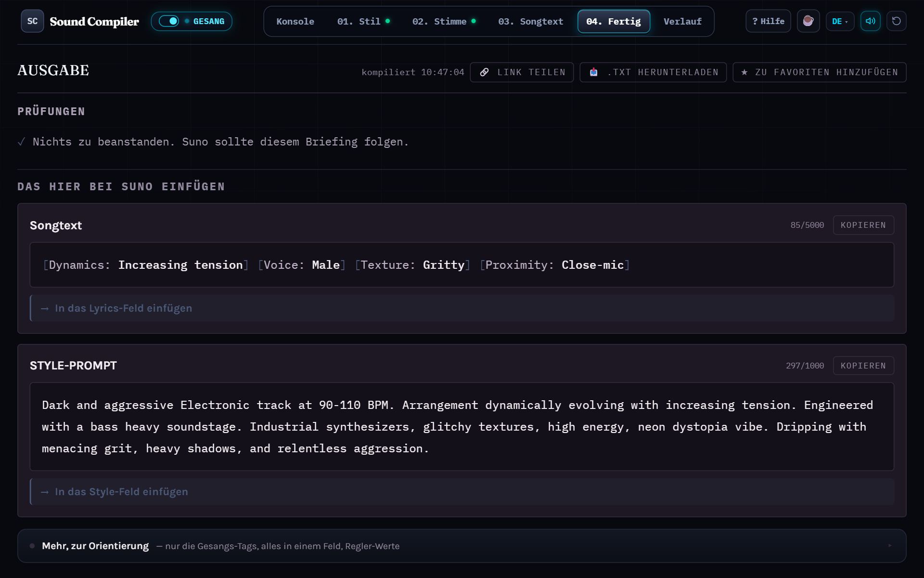Screen dimensions: 924x578
Task: Open the DE language dropdown
Action: tap(840, 21)
